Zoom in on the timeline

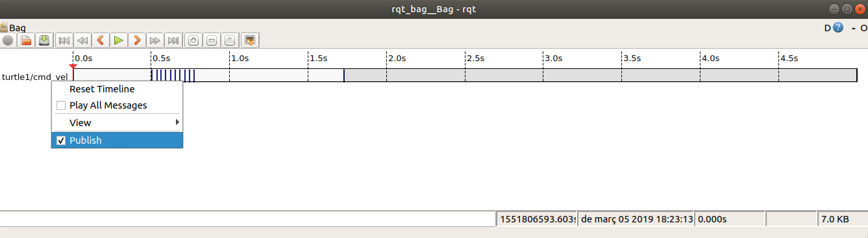coord(193,40)
